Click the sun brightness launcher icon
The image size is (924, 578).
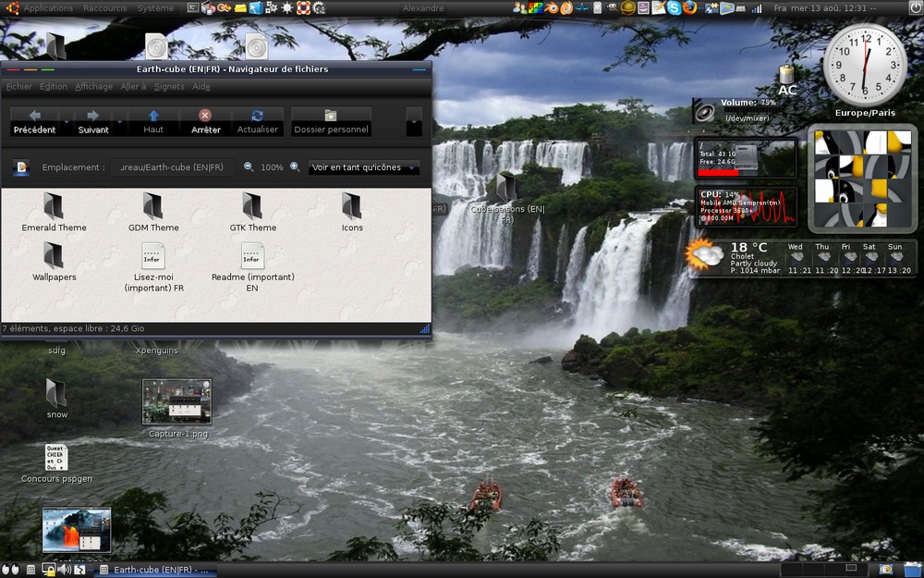coord(287,7)
